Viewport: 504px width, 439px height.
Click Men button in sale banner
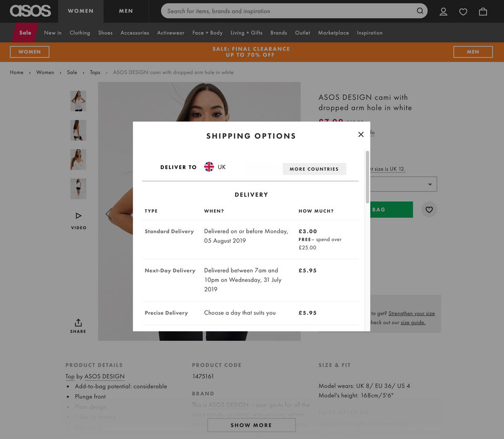click(473, 52)
